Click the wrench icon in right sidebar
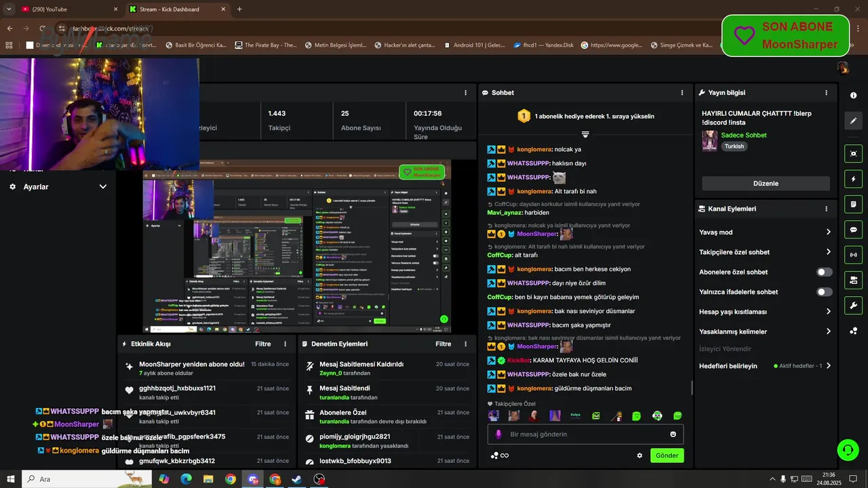The width and height of the screenshot is (868, 488). coord(853,305)
